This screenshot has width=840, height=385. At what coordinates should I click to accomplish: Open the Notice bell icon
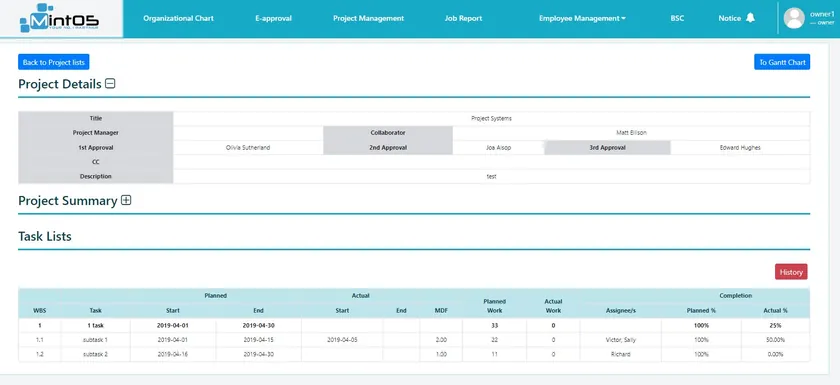point(750,18)
